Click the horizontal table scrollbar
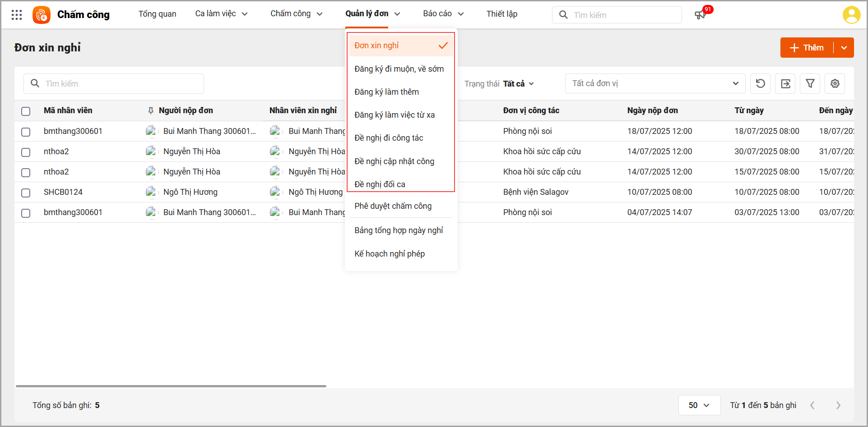Viewport: 868px width, 427px height. point(171,386)
